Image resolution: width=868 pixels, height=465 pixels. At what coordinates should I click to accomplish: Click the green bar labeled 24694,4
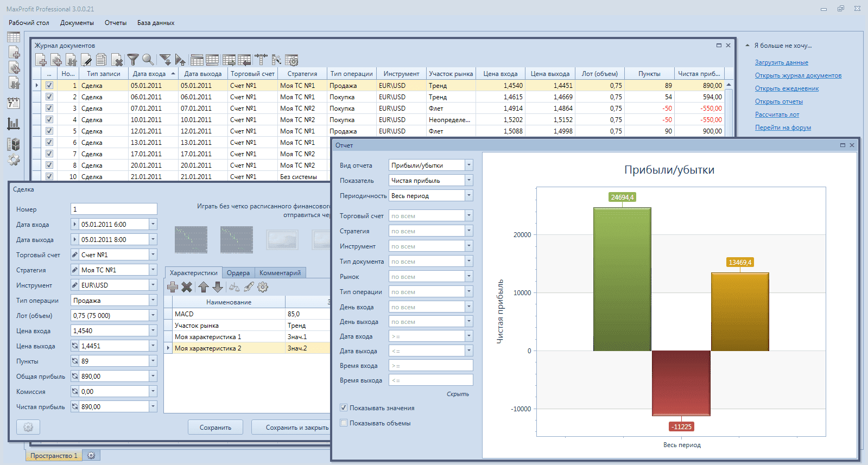[622, 279]
